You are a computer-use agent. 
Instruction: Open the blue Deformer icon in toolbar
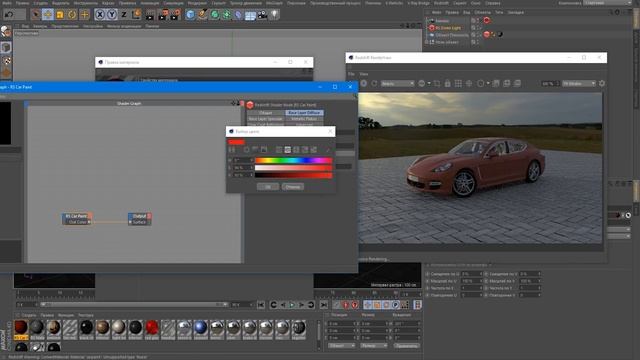238,15
